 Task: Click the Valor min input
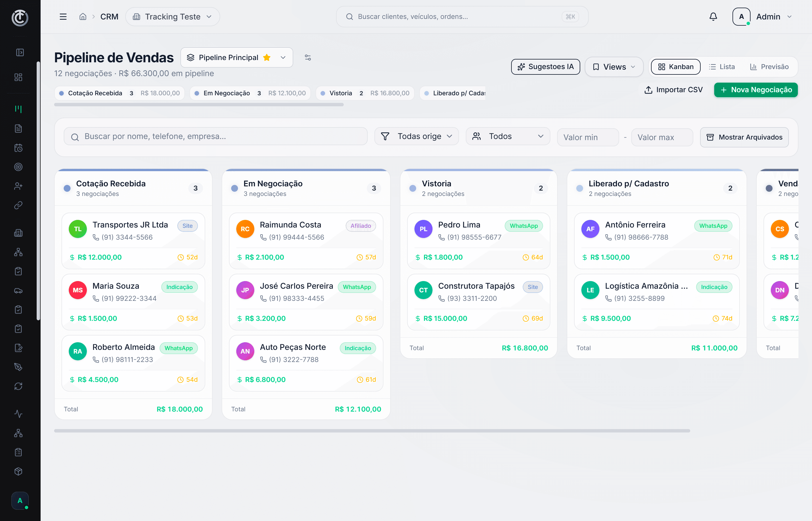588,137
